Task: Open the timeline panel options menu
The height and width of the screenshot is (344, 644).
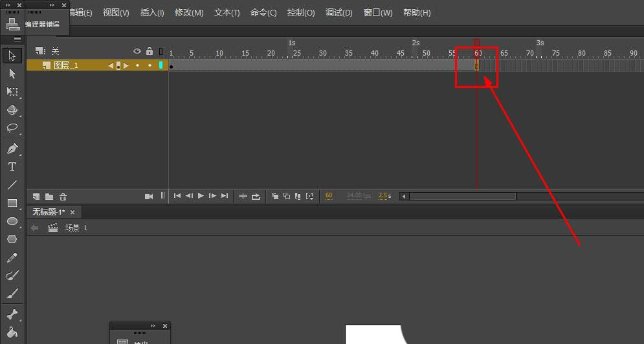Action: pyautogui.click(x=17, y=39)
